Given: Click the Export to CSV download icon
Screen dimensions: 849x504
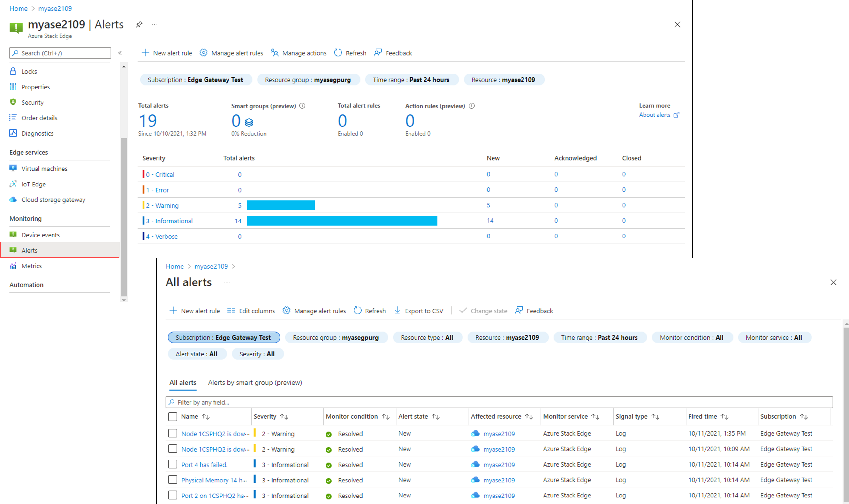Looking at the screenshot, I should [x=397, y=311].
